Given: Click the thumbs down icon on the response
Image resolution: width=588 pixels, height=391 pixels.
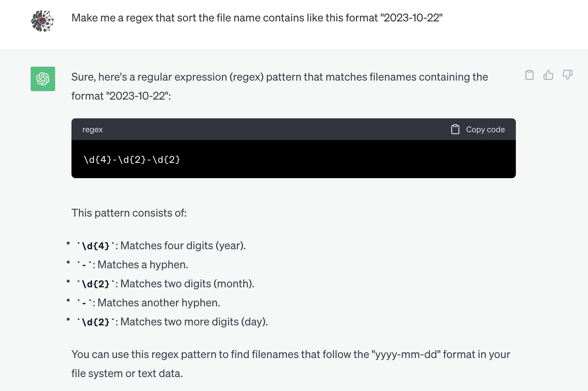Looking at the screenshot, I should click(567, 75).
